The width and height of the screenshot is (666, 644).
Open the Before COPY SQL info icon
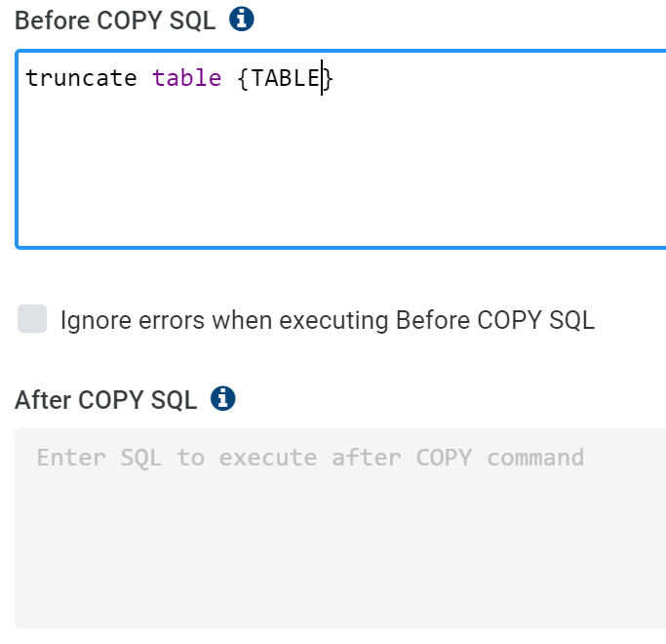[x=241, y=20]
